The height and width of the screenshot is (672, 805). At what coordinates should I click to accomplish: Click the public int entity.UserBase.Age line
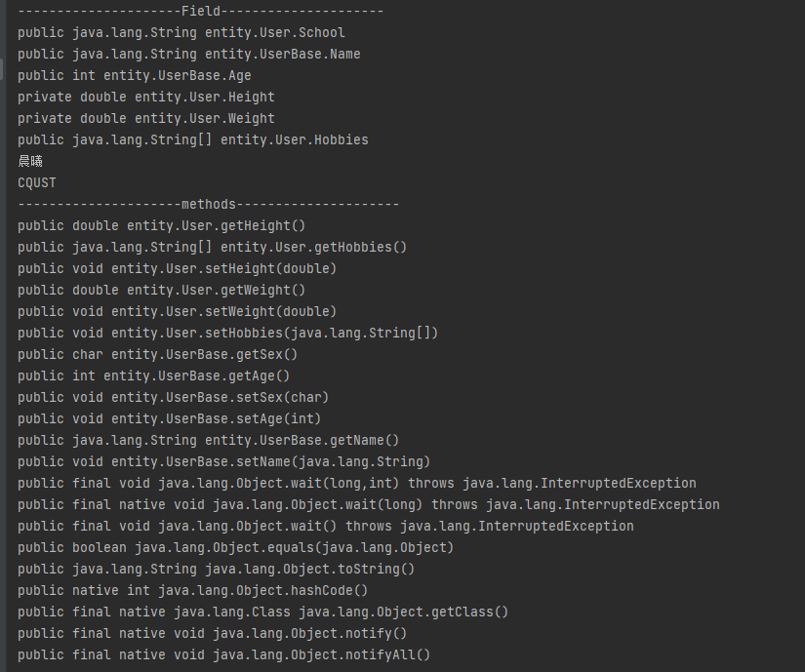135,76
